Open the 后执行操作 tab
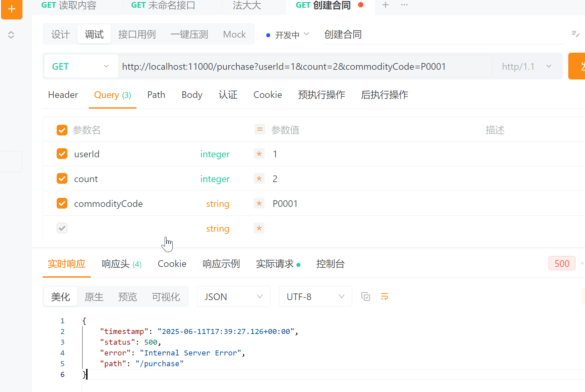Image resolution: width=585 pixels, height=392 pixels. 385,95
